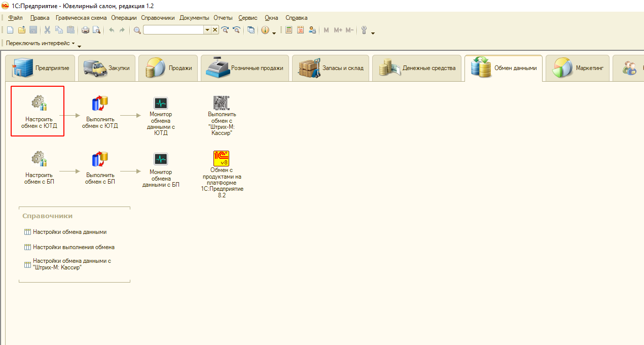This screenshot has width=644, height=345.
Task: Expand arrow next to Help icon
Action: pos(274,33)
